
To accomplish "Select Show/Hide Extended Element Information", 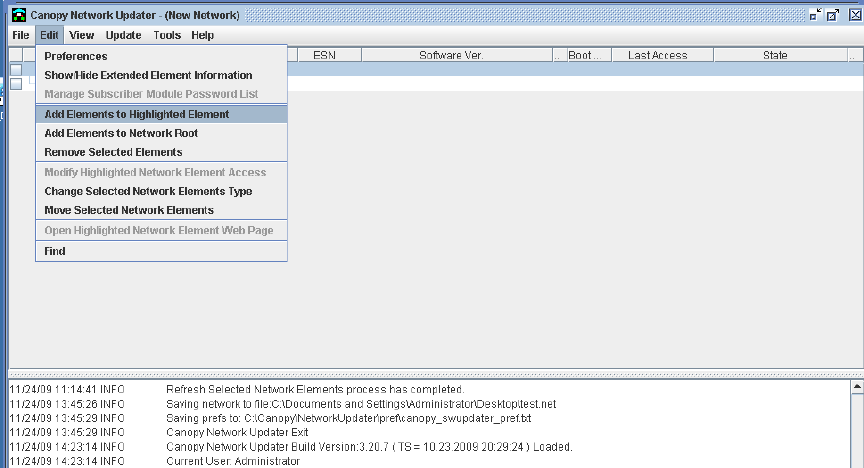I will (161, 75).
